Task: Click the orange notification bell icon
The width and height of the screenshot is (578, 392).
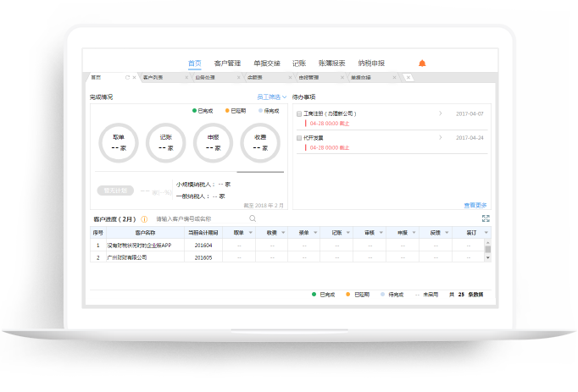Action: [x=422, y=63]
